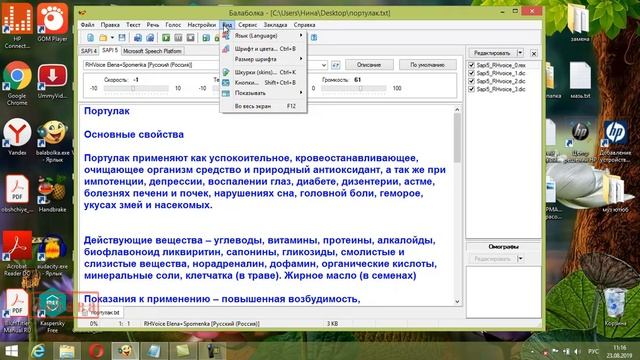Open the RHVoice Elena+Spomenka voice dropdown

324,65
